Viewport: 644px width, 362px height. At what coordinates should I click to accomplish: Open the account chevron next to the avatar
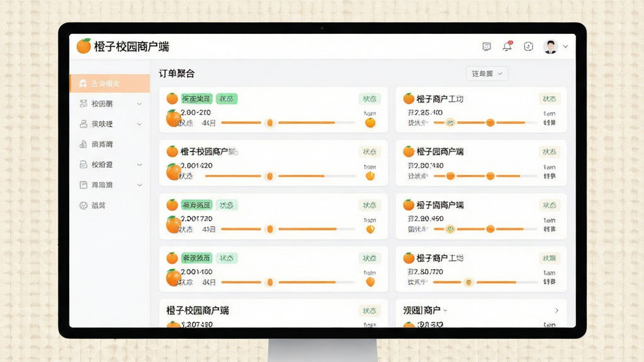click(x=565, y=47)
